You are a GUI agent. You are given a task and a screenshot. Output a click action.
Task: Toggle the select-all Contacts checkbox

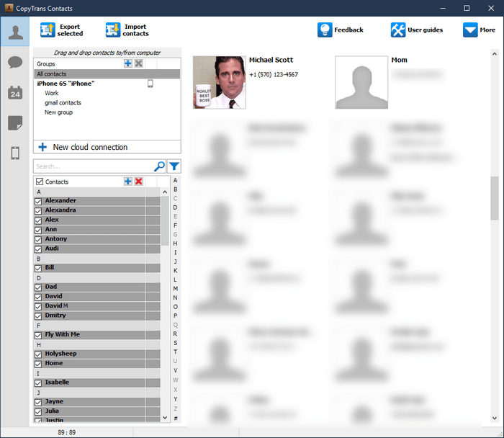coord(40,182)
